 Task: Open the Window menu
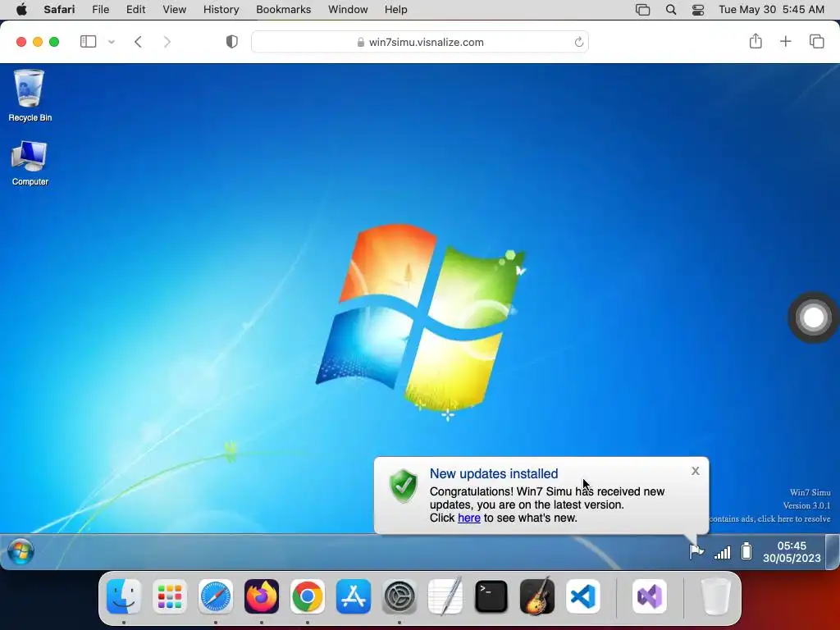click(x=348, y=10)
